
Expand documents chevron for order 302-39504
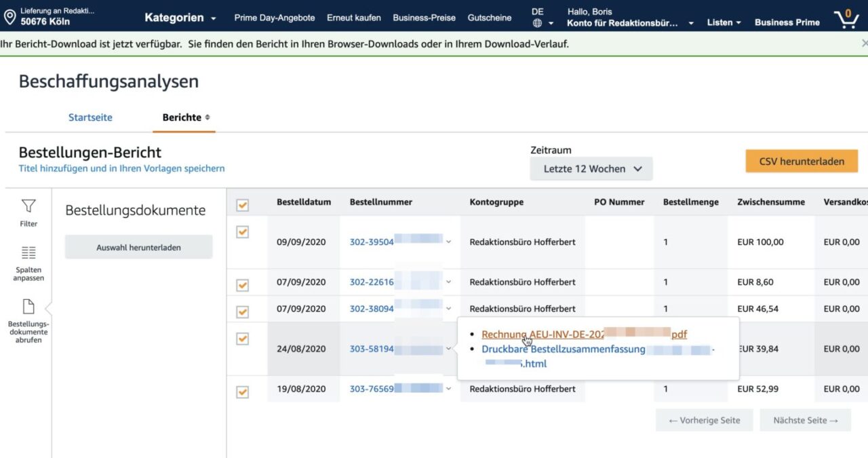point(448,242)
